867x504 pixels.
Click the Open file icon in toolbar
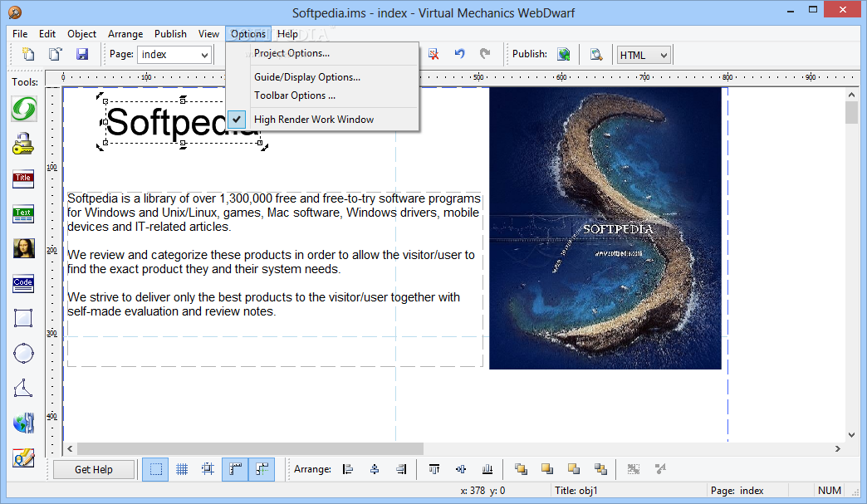tap(56, 54)
